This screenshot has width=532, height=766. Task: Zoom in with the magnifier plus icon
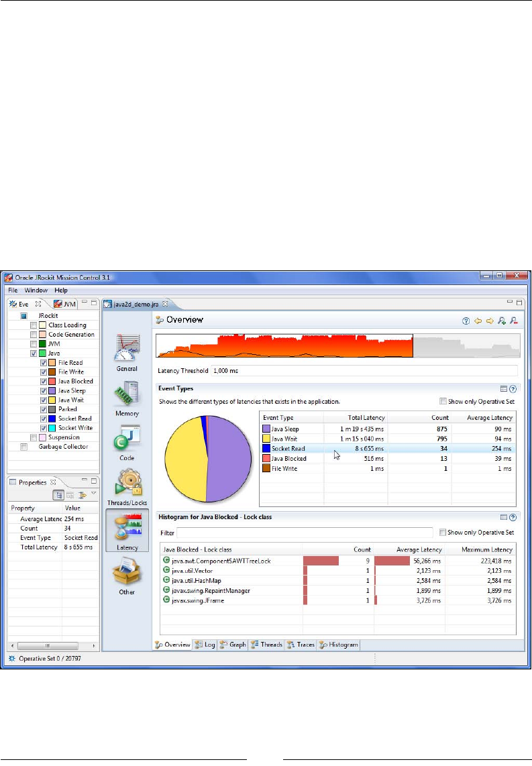pos(502,321)
